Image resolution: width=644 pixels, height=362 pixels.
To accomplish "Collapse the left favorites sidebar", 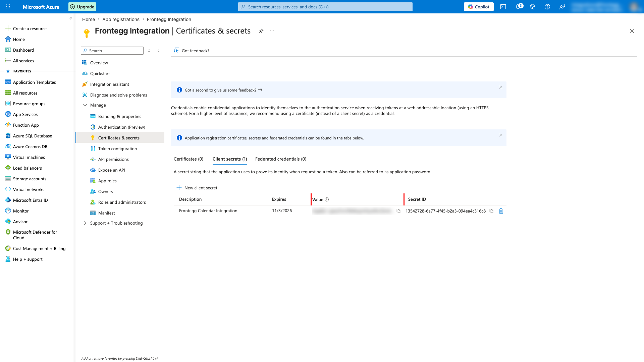I will click(x=70, y=18).
